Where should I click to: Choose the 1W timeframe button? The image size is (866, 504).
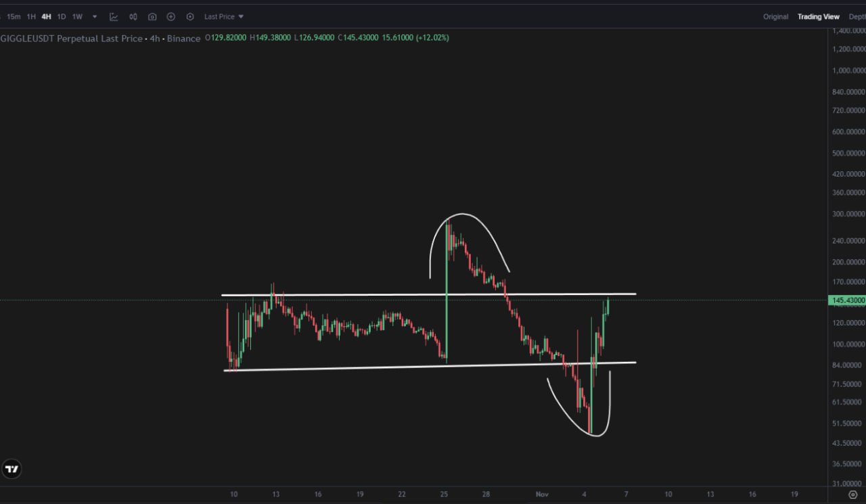pos(77,16)
